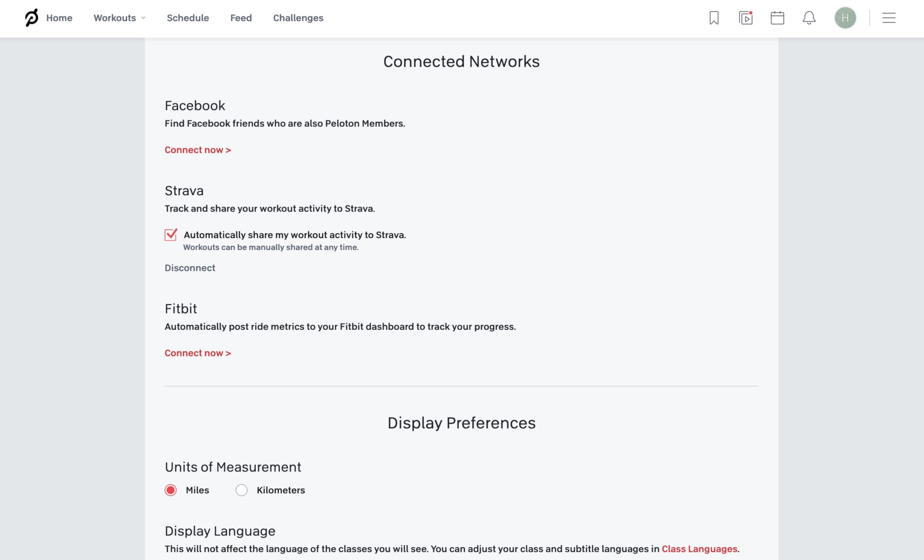
Task: Select Miles as unit of measurement
Action: click(171, 490)
